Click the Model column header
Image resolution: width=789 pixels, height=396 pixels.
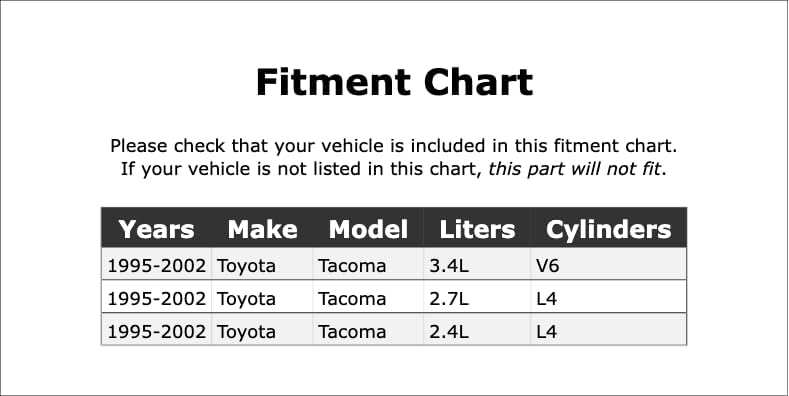coord(368,229)
